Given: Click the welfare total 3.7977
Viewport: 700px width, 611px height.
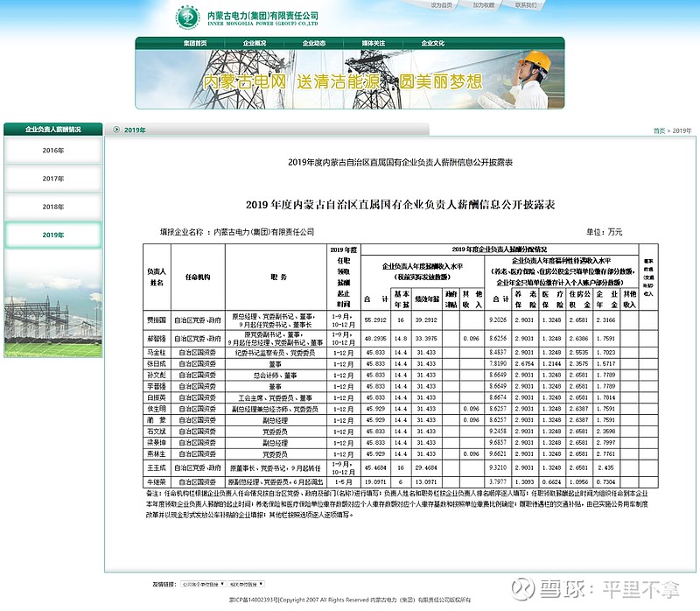Looking at the screenshot, I should (498, 482).
